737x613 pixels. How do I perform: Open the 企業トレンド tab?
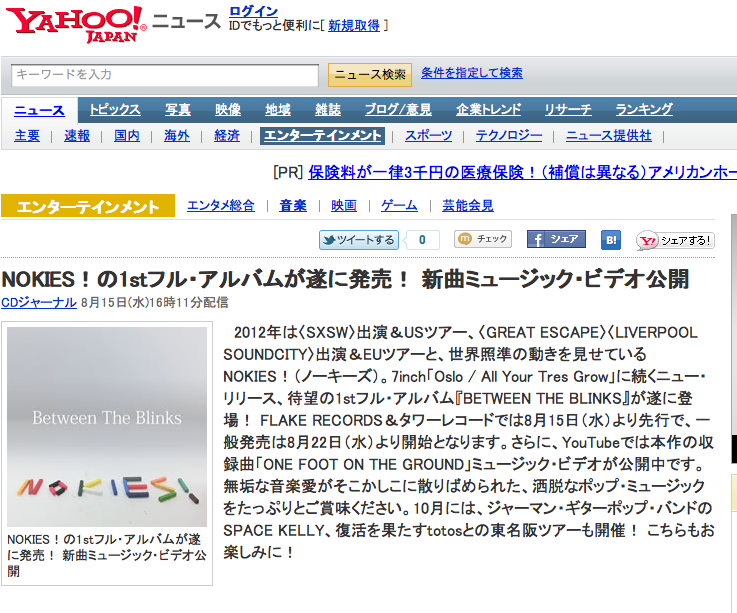[x=488, y=110]
